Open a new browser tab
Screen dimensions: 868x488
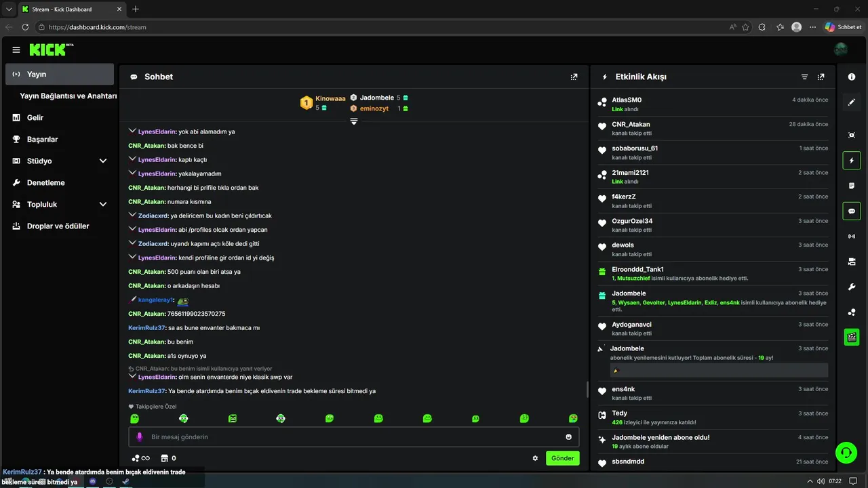[x=136, y=9]
